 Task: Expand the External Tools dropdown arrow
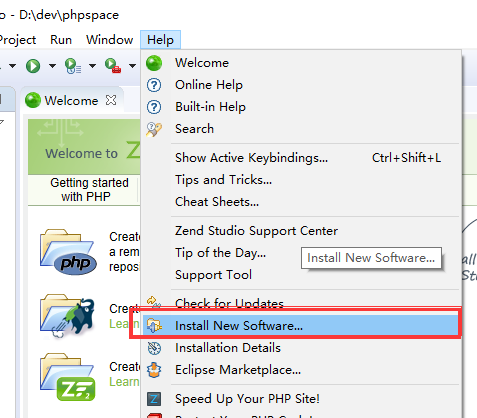(x=132, y=66)
